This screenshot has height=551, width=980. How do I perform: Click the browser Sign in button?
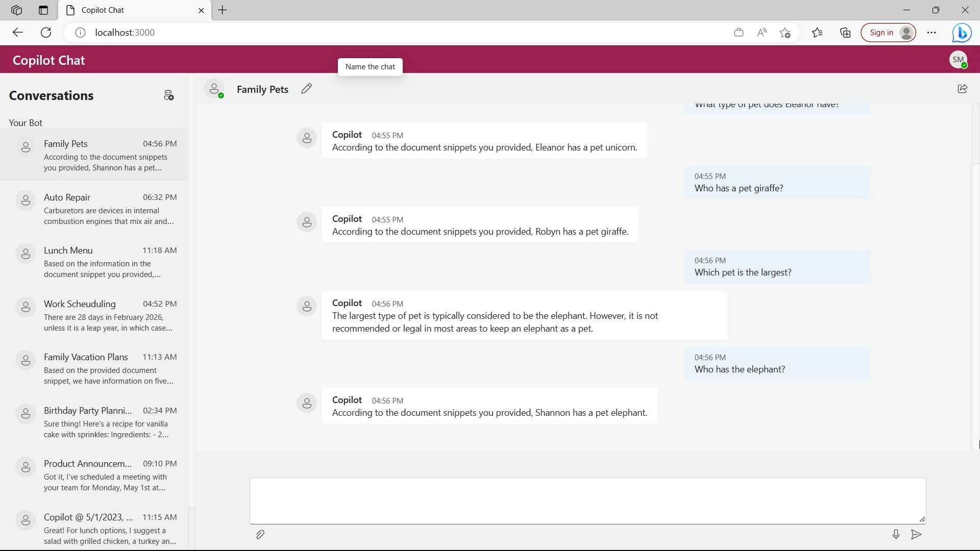(x=888, y=33)
